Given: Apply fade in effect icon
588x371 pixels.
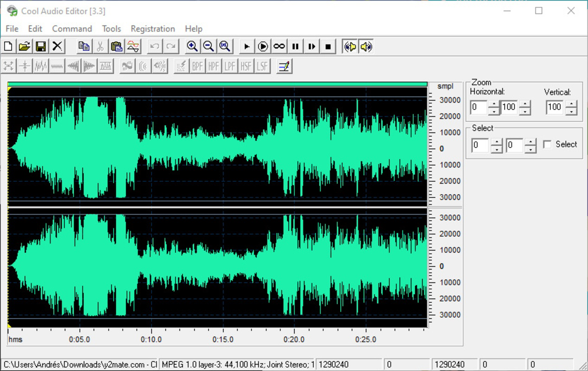Looking at the screenshot, I should coord(73,66).
